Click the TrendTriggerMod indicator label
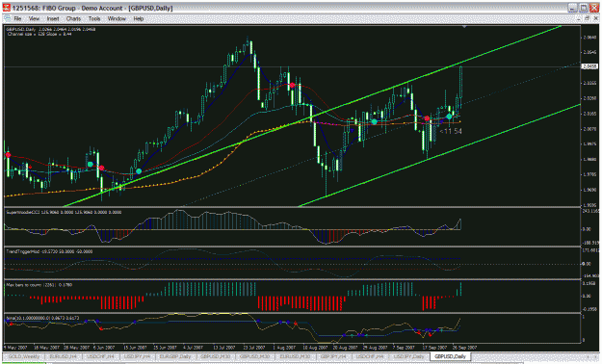The image size is (602, 364). coord(49,251)
